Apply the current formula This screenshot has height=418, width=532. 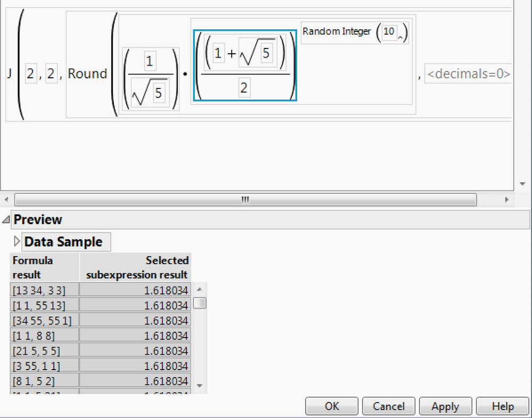[x=445, y=406]
